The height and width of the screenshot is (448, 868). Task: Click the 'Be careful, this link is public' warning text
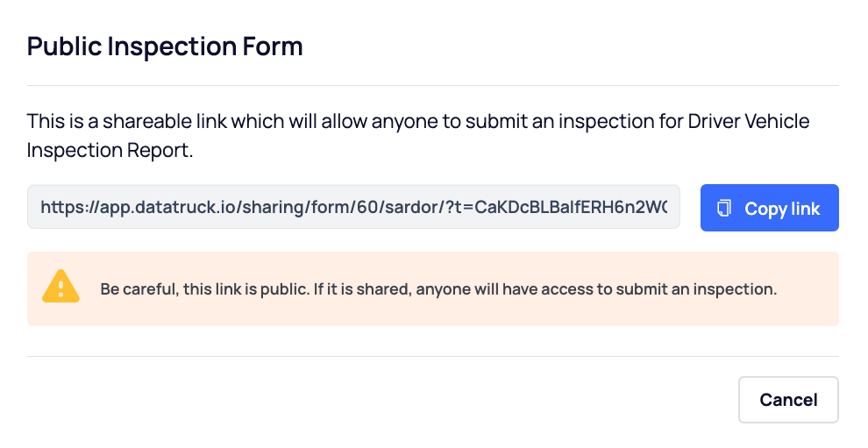point(438,289)
